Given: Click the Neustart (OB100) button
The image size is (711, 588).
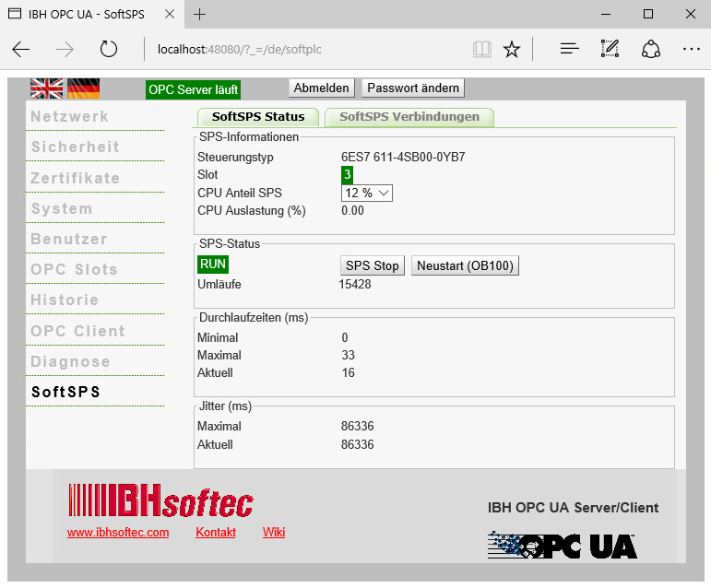Looking at the screenshot, I should pyautogui.click(x=465, y=265).
